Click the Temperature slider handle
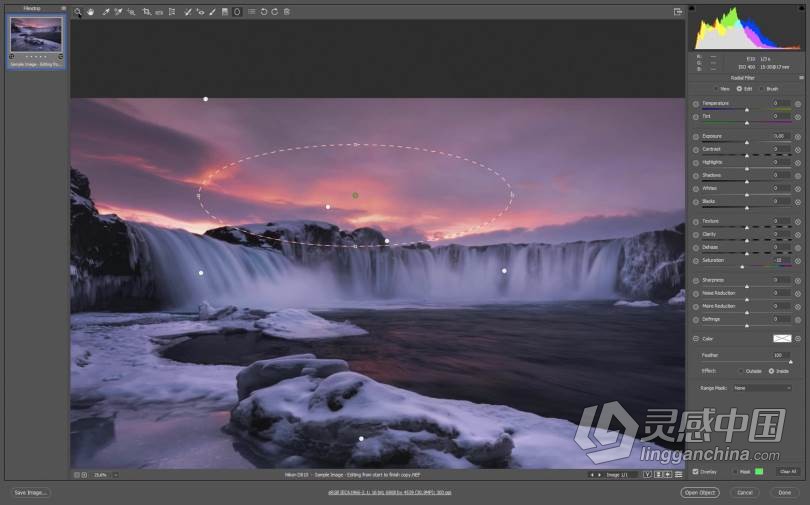810x505 pixels. point(746,110)
